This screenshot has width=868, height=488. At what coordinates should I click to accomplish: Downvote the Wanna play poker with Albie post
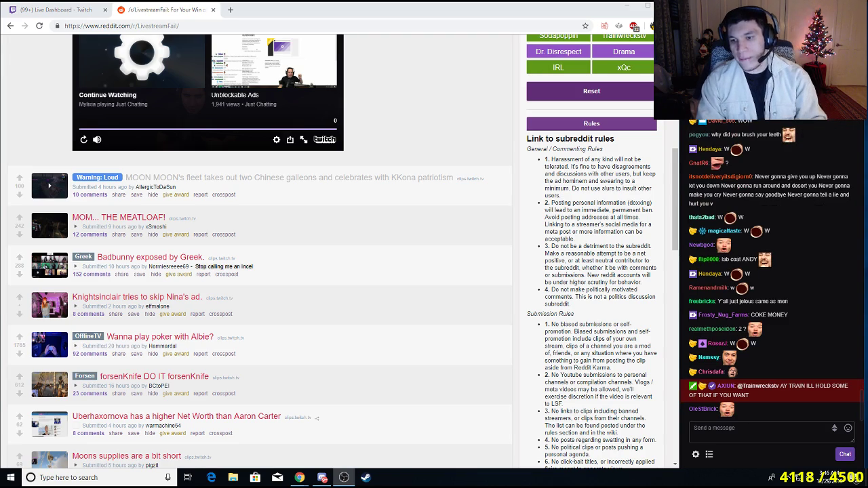coord(20,353)
